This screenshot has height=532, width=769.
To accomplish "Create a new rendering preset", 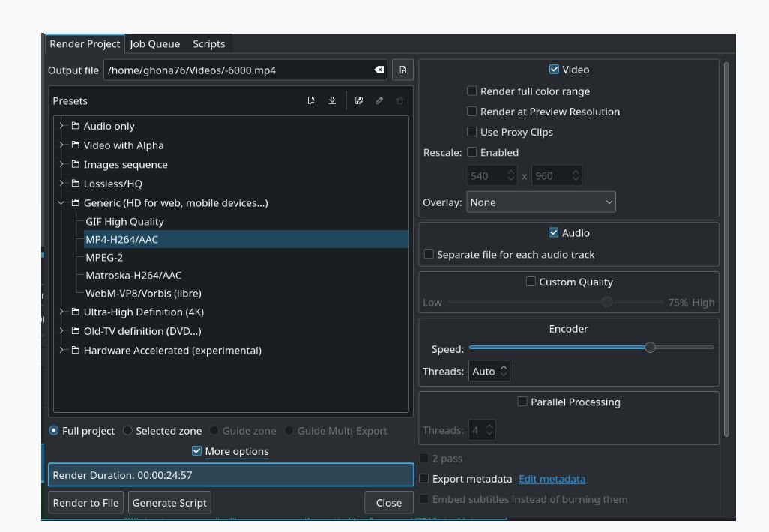I will (x=311, y=100).
